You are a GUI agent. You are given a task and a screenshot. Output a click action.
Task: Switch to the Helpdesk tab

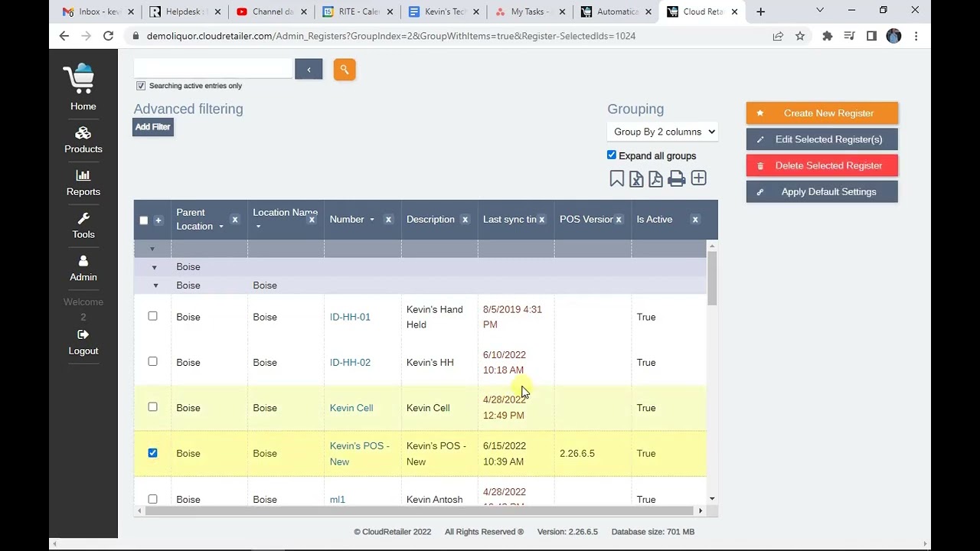[185, 11]
